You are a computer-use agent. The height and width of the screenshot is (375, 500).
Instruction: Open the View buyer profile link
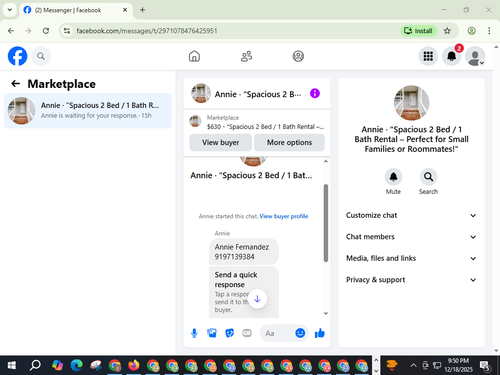click(x=284, y=216)
